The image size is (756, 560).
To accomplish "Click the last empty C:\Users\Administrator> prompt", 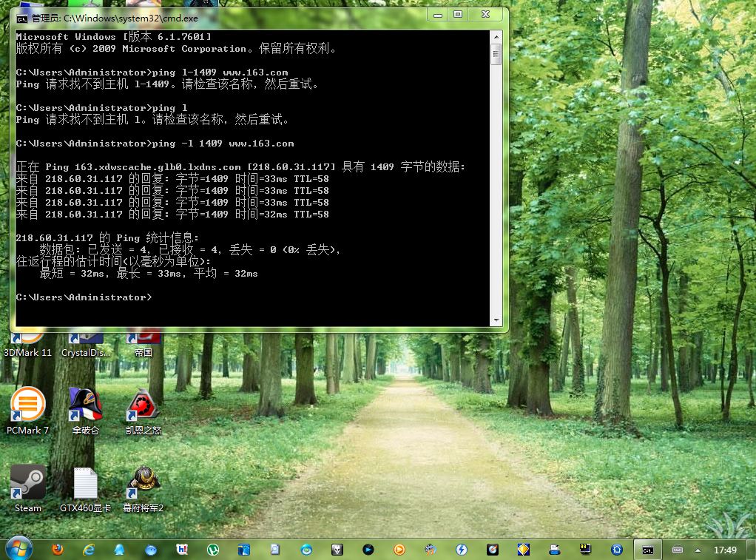I will coord(84,297).
